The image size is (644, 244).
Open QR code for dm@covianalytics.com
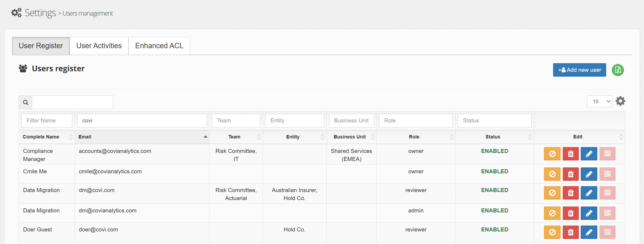click(608, 213)
